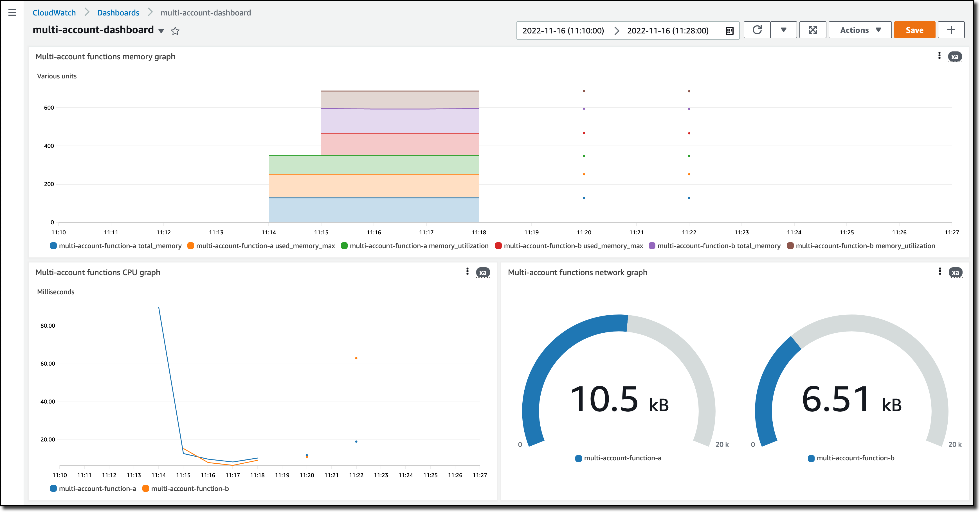Click cross-account badge on memory graph
This screenshot has width=980, height=512.
tap(954, 57)
